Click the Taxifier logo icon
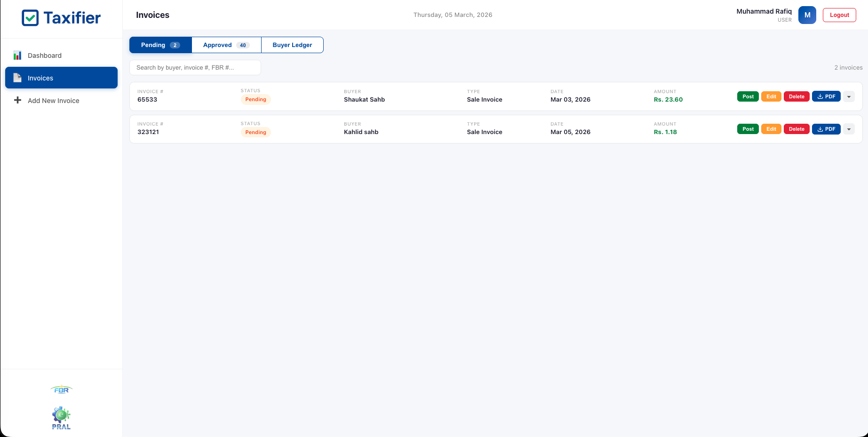Screen dimensions: 868x437 [x=29, y=17]
